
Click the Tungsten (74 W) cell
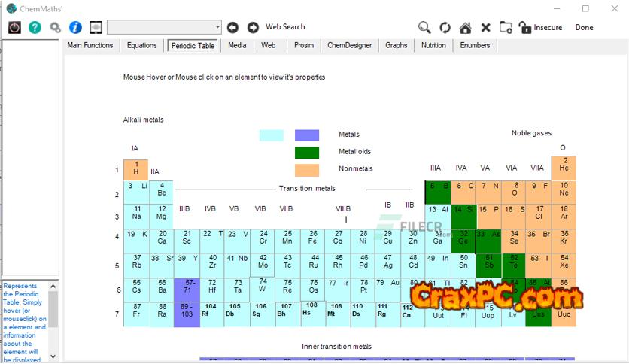click(263, 290)
